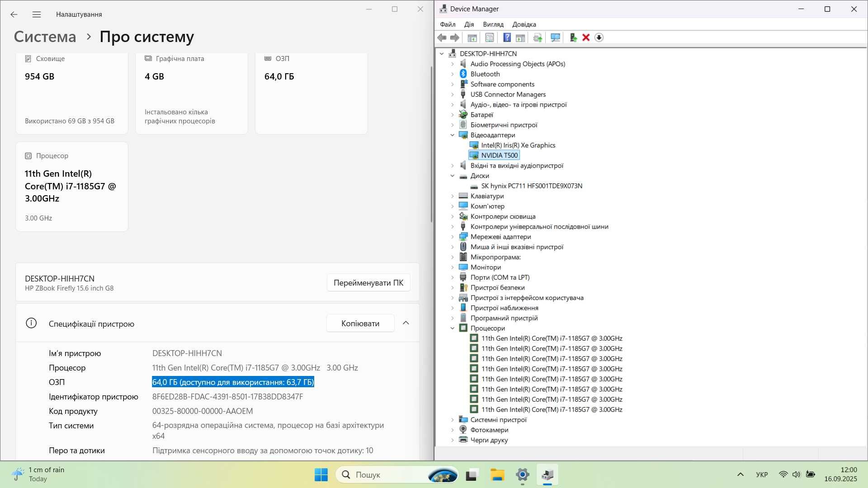This screenshot has height=488, width=868.
Task: Click the taskbar Пошук search box
Action: (x=397, y=475)
